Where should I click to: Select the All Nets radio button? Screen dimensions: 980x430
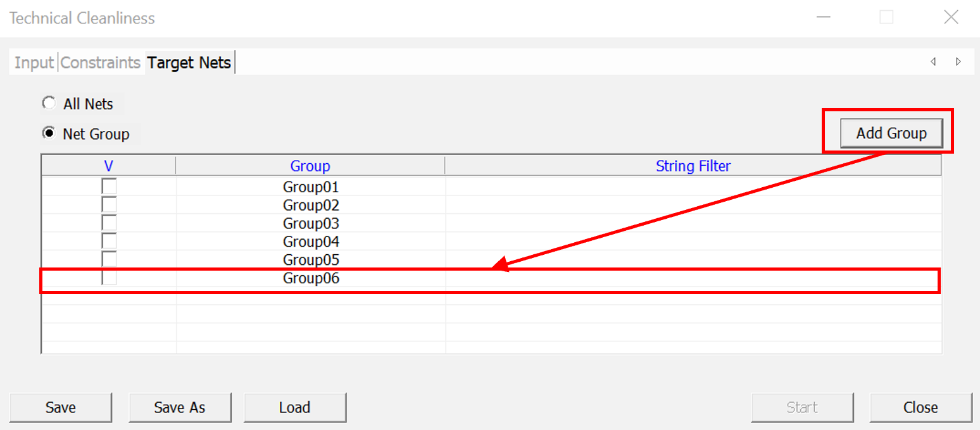click(x=48, y=103)
